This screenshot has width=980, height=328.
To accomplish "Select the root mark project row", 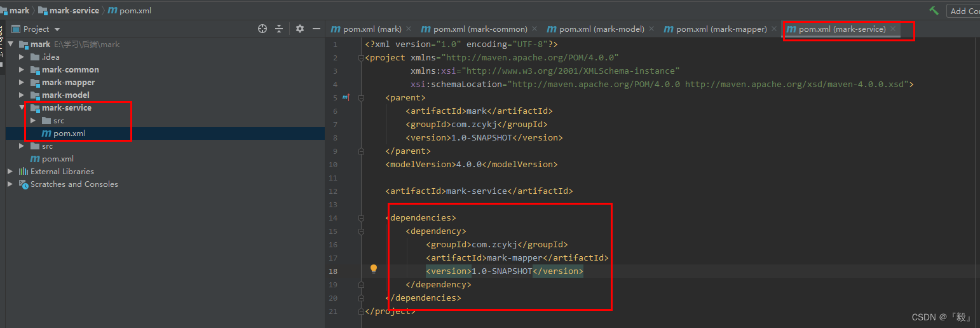I will (x=165, y=44).
